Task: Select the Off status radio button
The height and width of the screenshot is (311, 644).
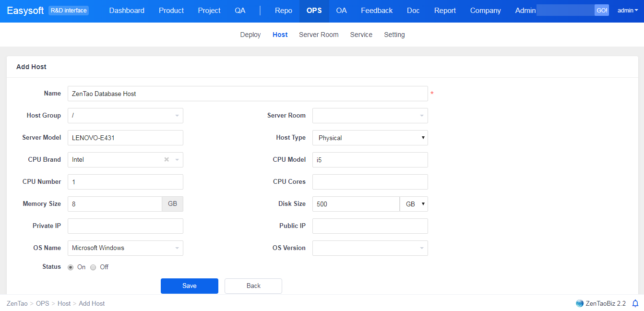Action: tap(94, 267)
